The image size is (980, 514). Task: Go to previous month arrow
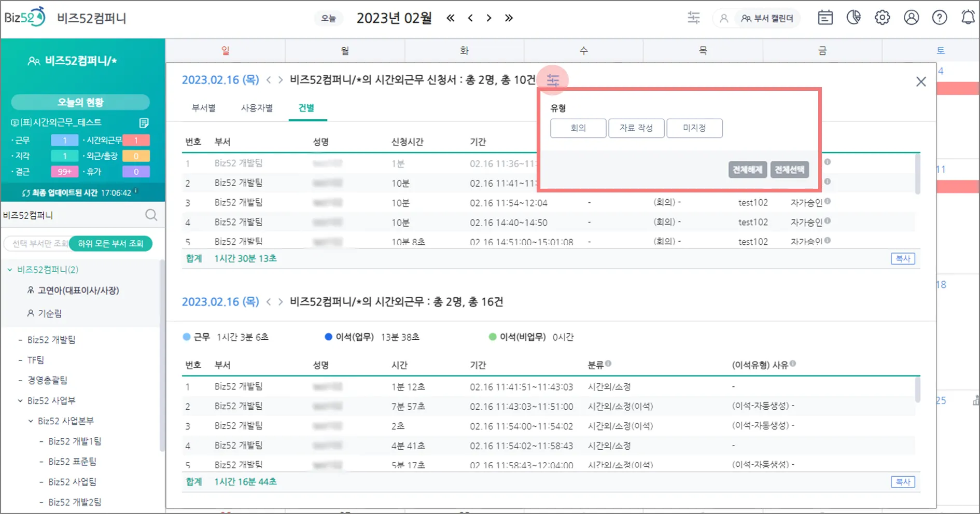(x=470, y=18)
